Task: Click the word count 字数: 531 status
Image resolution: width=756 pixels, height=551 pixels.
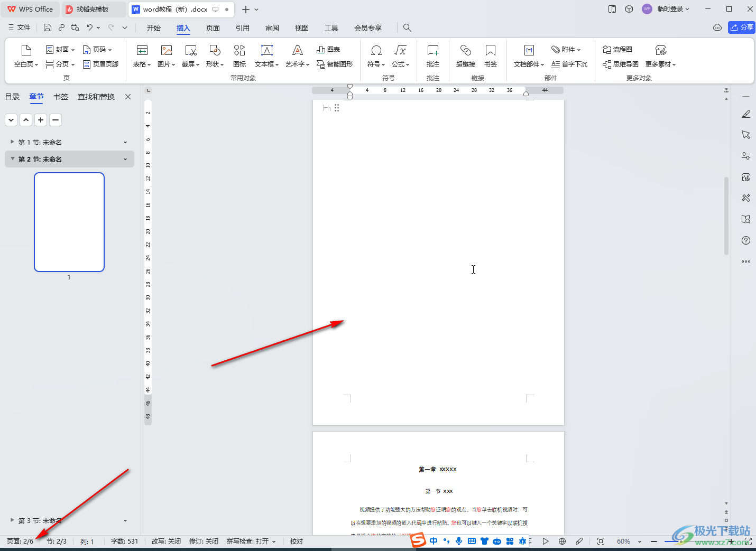Action: coord(124,541)
